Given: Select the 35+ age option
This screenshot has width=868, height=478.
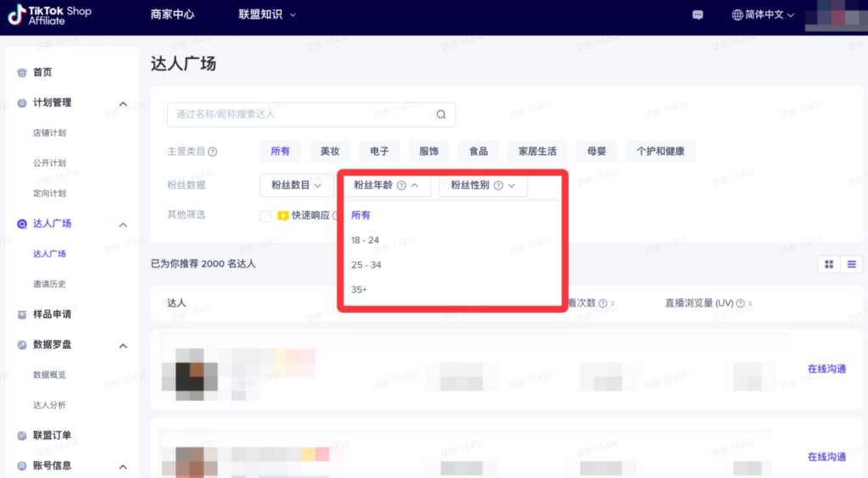Looking at the screenshot, I should coord(359,290).
